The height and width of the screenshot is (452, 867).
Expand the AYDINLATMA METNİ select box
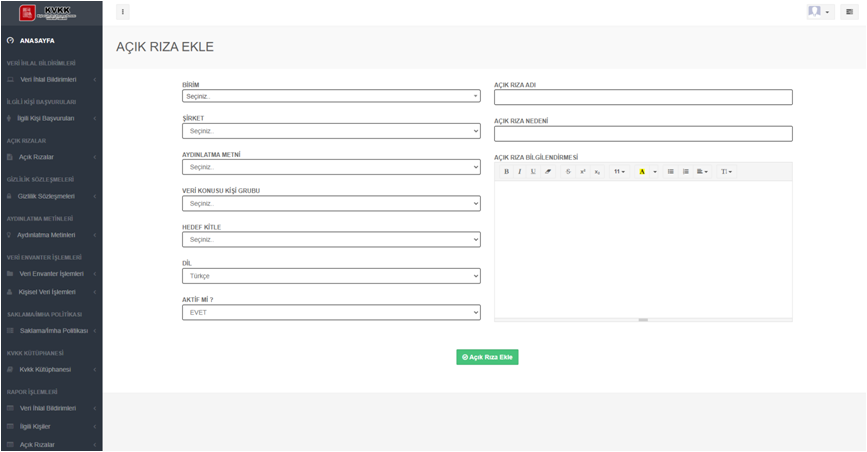[x=331, y=167]
